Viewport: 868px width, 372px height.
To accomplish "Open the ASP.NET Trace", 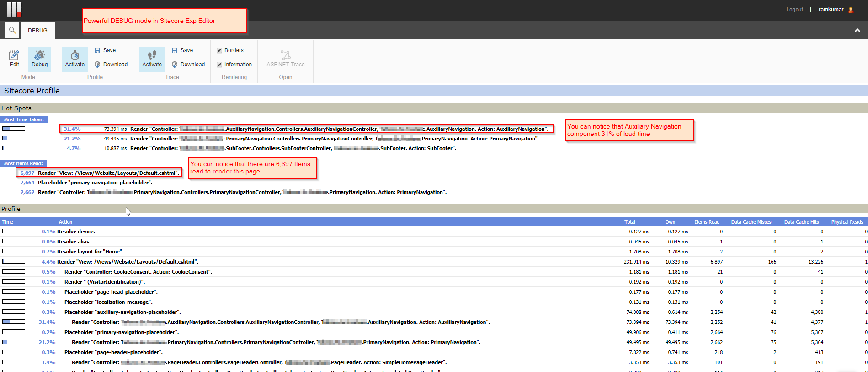I will 285,59.
